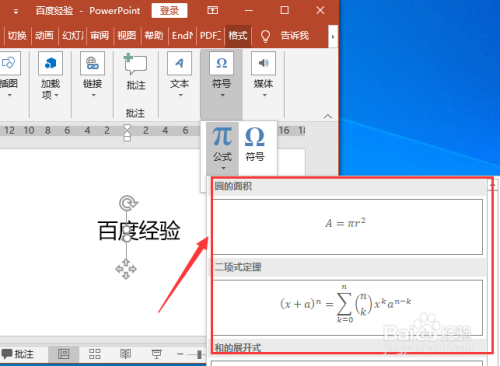The width and height of the screenshot is (500, 366).
Task: Open the 帮助 help tab
Action: click(154, 35)
